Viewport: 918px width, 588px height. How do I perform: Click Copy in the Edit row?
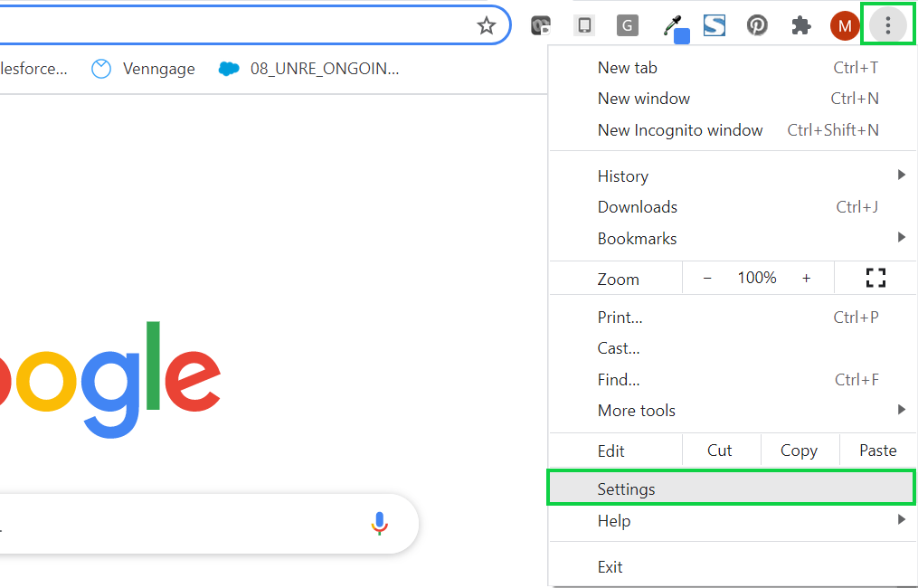pyautogui.click(x=799, y=450)
